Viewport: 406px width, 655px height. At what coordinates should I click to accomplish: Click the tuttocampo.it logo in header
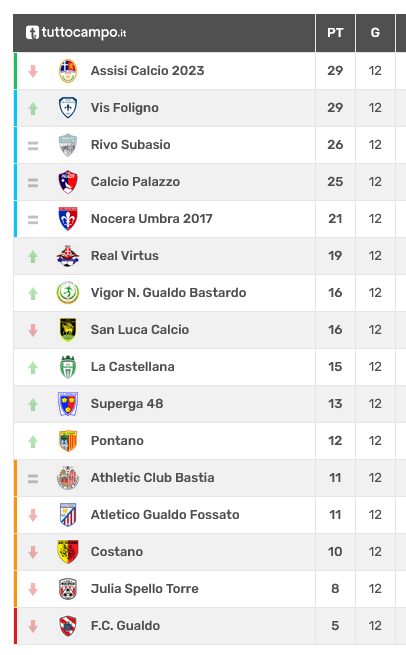click(x=76, y=33)
